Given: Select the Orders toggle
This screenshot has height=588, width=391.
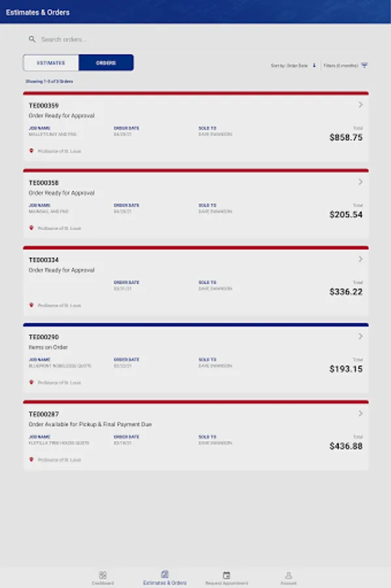Looking at the screenshot, I should 106,63.
